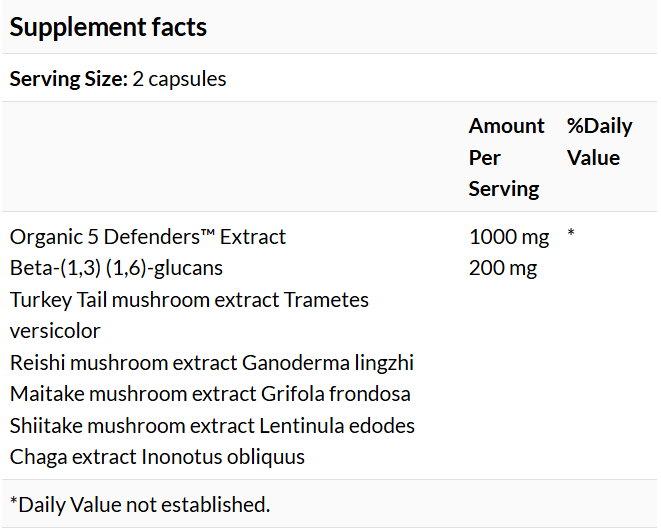Click the asterisk under %Daily Value
This screenshot has height=531, width=661.
571,236
